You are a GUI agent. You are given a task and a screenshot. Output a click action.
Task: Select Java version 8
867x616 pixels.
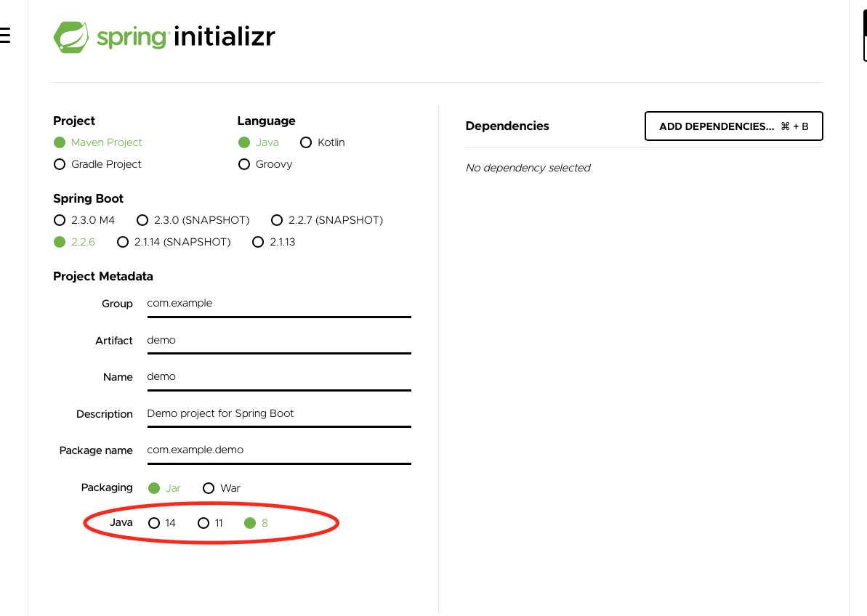pyautogui.click(x=250, y=522)
